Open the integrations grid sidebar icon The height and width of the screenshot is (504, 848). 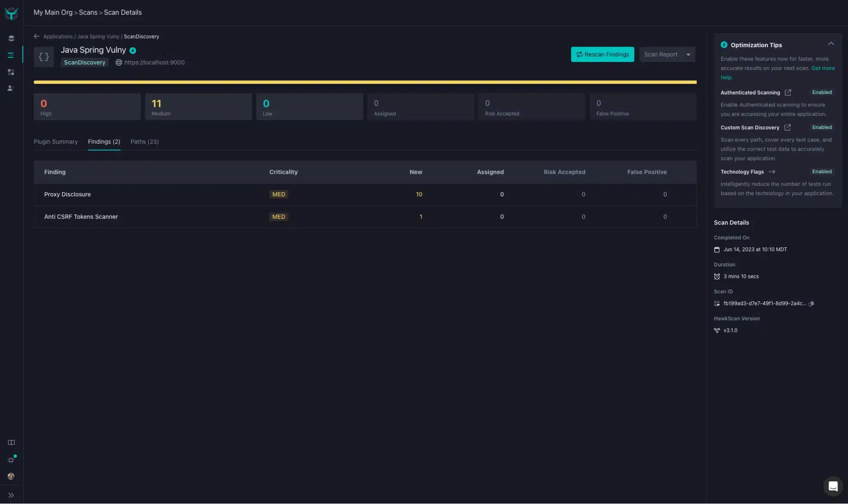[11, 72]
